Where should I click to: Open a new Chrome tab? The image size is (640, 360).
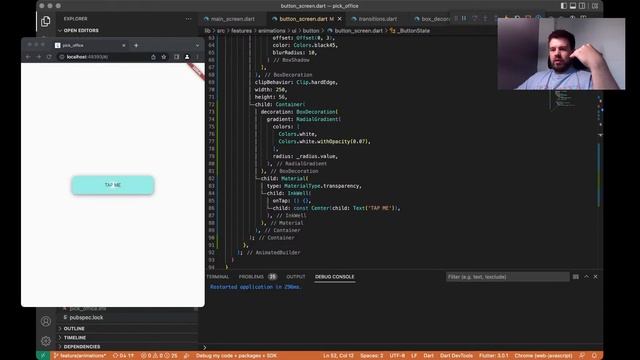tap(136, 45)
